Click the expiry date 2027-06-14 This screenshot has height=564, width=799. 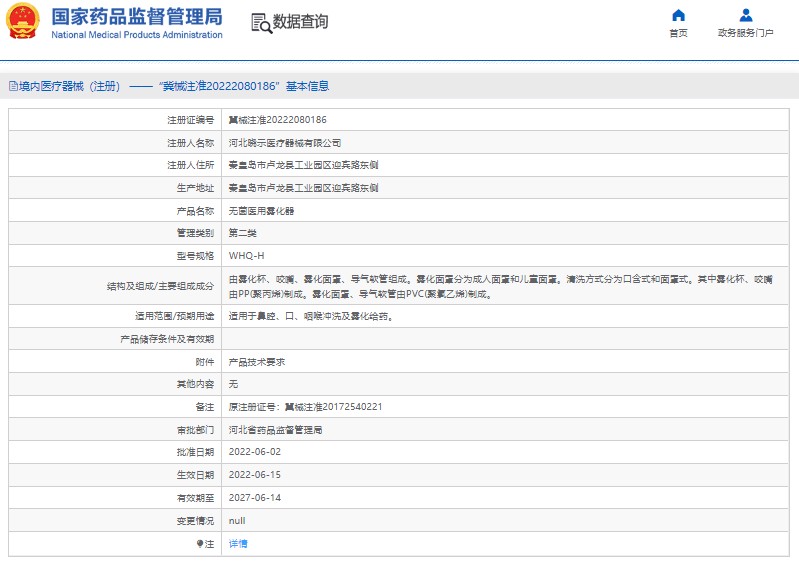pos(255,498)
